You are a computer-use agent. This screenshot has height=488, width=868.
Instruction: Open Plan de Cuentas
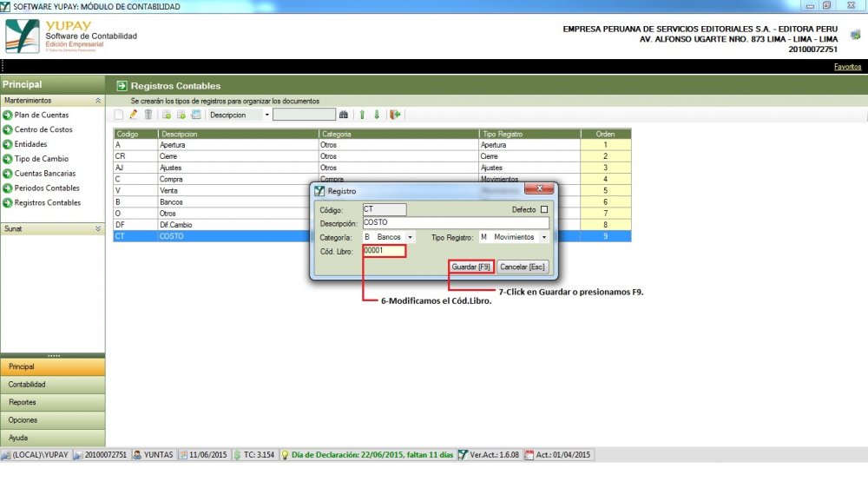[x=42, y=115]
